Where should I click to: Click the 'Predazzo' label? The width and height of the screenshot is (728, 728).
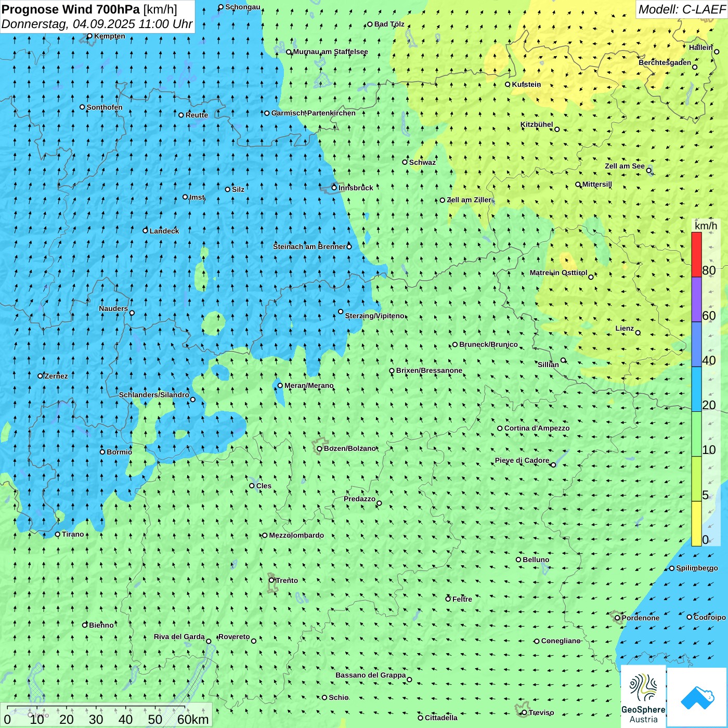click(x=359, y=499)
